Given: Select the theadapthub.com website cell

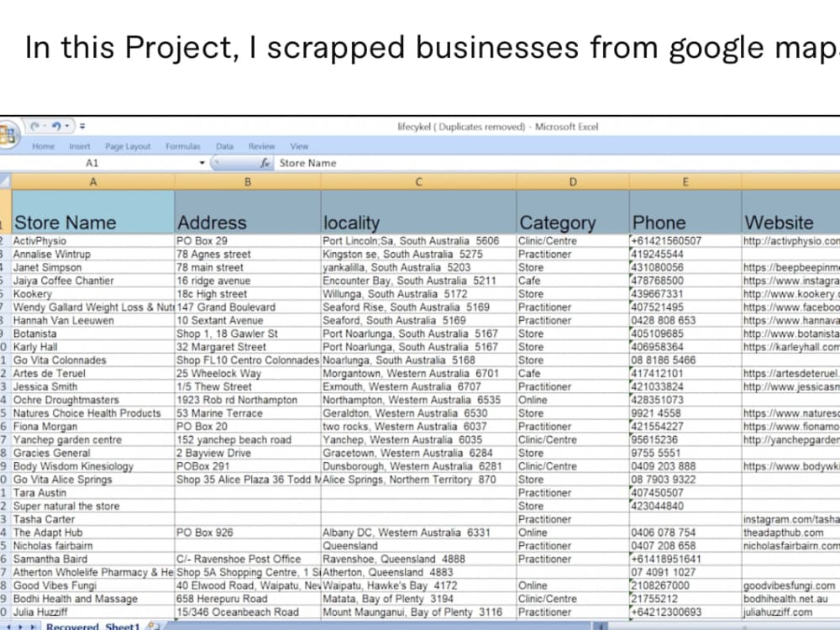Looking at the screenshot, I should pyautogui.click(x=790, y=533).
